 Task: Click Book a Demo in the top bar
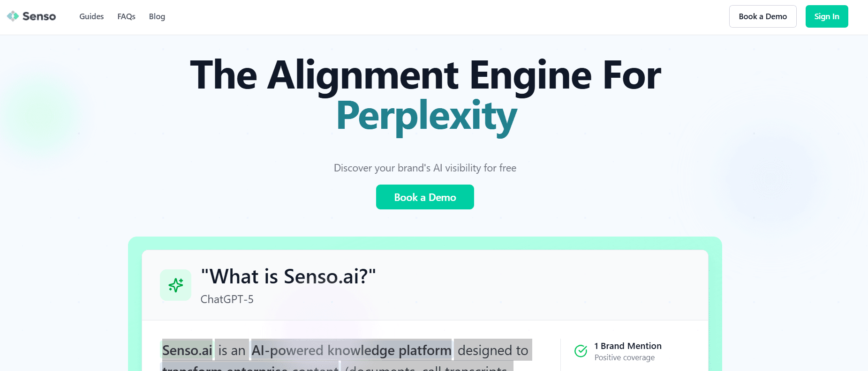762,16
